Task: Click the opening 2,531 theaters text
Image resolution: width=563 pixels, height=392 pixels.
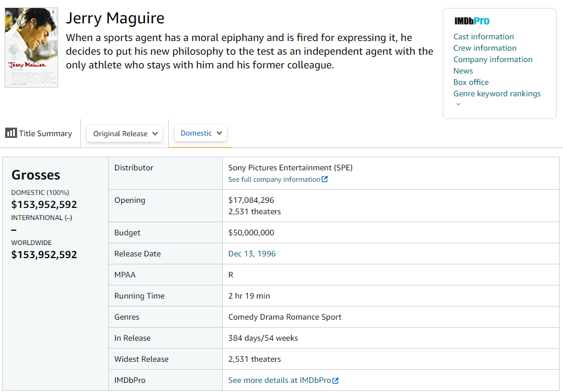Action: [255, 212]
